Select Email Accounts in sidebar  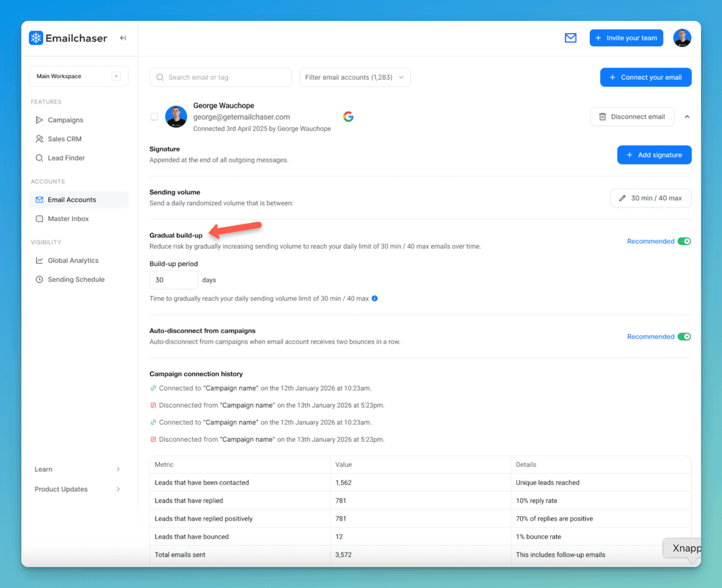(x=79, y=200)
